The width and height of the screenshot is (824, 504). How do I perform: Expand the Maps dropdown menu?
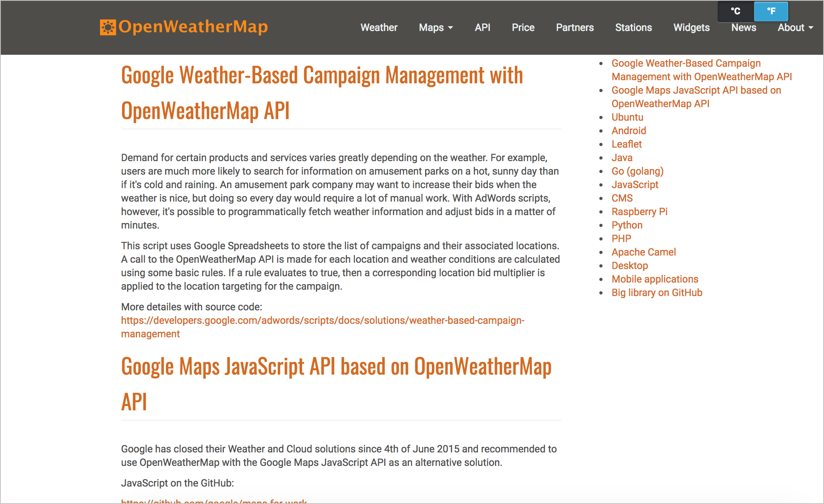(436, 27)
